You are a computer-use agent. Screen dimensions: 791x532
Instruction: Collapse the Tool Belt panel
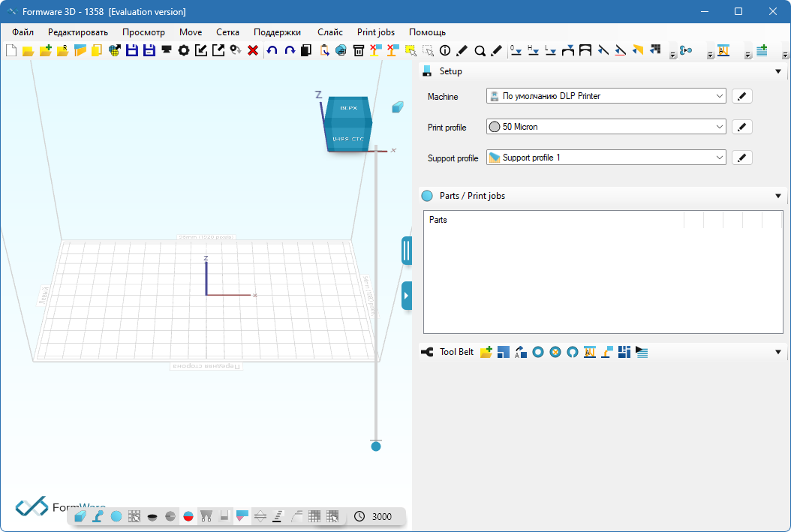pos(778,352)
